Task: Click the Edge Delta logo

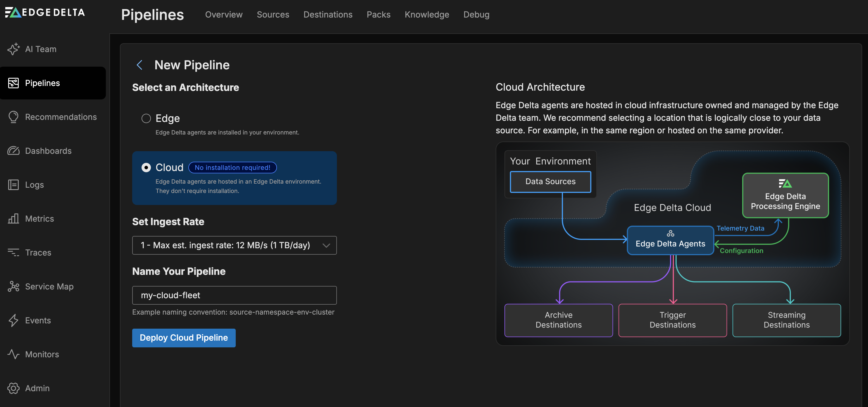Action: [45, 13]
